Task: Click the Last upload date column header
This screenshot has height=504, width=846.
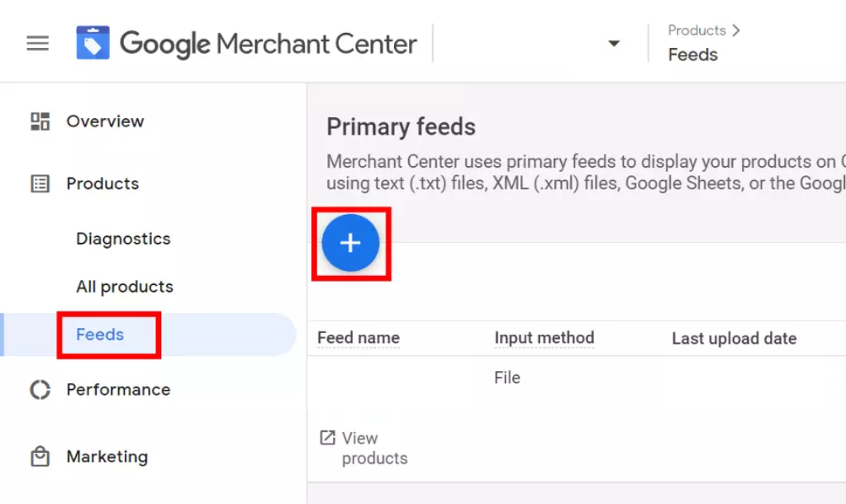Action: pos(734,338)
